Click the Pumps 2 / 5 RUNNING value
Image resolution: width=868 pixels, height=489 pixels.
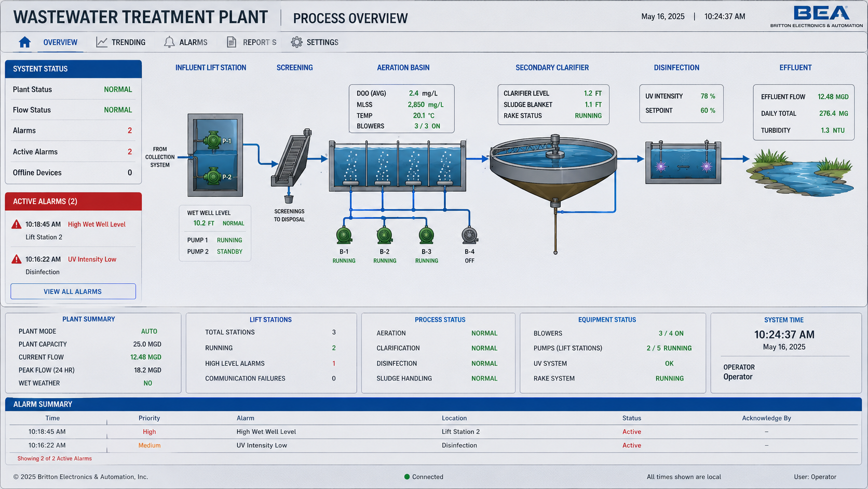pos(669,348)
